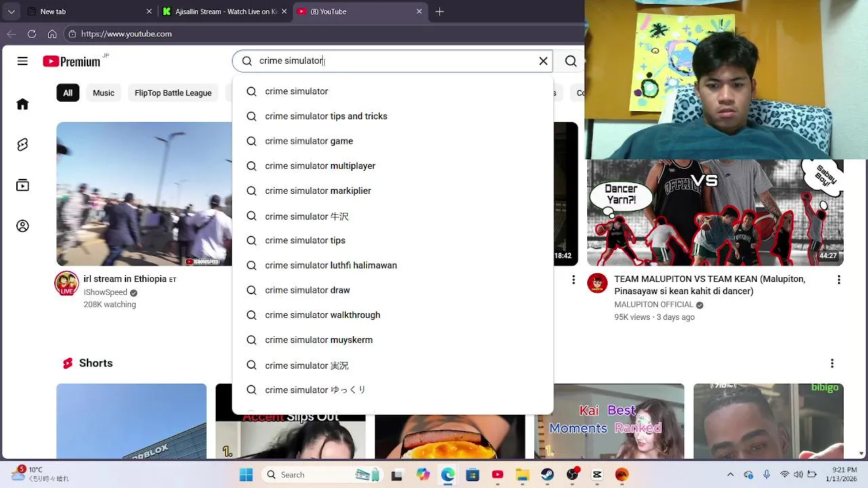Open IShowSpeed channel name link

pyautogui.click(x=105, y=293)
